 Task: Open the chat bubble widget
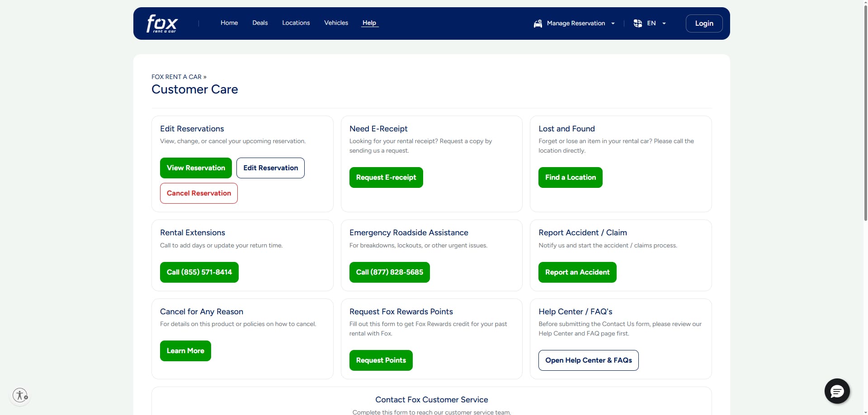(x=837, y=391)
